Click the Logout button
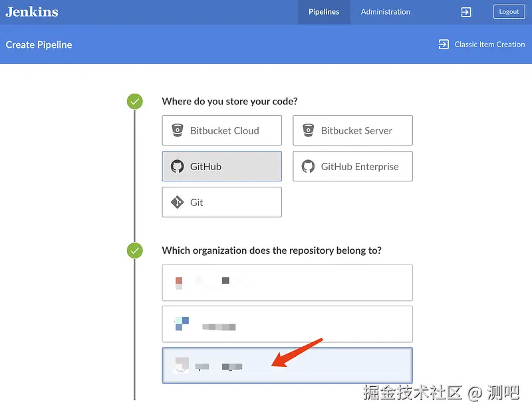 (509, 12)
